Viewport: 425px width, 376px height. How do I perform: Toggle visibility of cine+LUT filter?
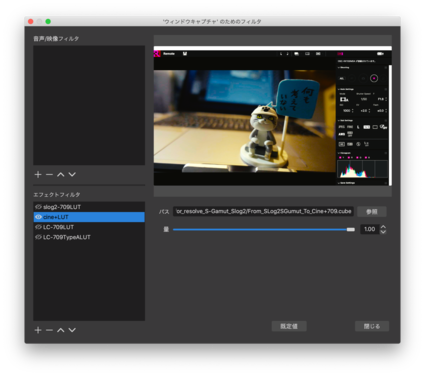38,217
